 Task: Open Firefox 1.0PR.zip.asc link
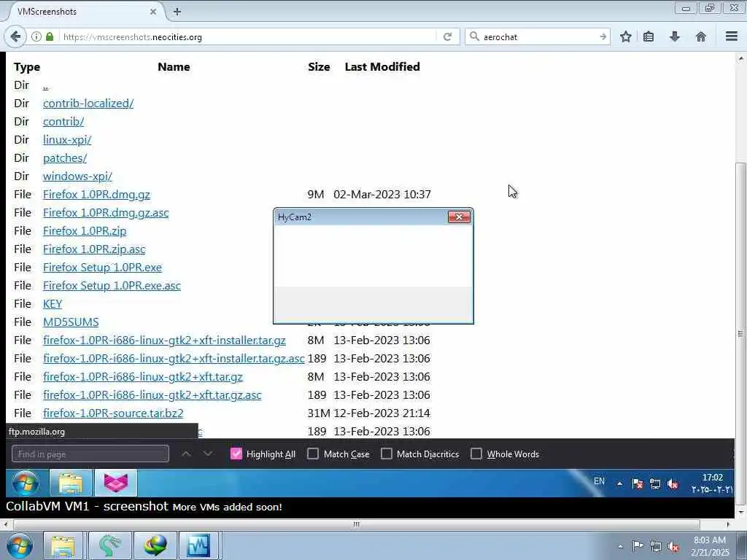tap(94, 249)
